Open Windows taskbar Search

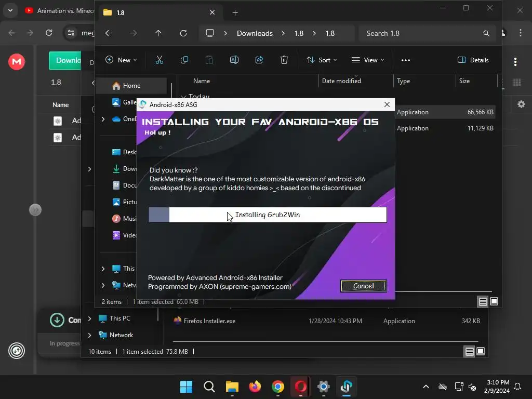point(209,387)
